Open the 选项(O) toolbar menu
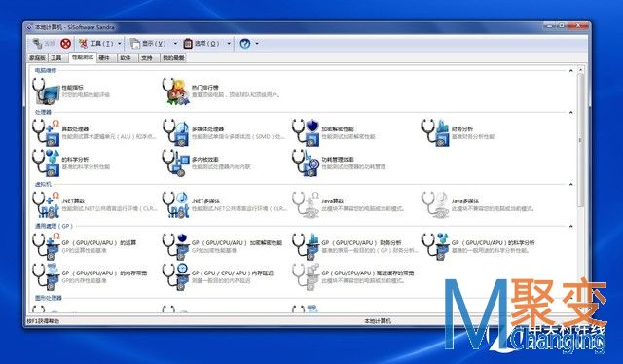 (202, 44)
